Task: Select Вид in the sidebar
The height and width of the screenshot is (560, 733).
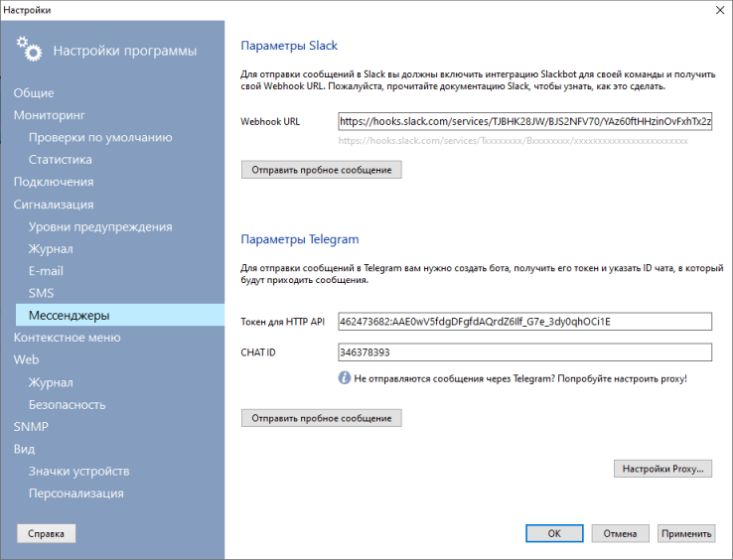Action: pos(24,449)
